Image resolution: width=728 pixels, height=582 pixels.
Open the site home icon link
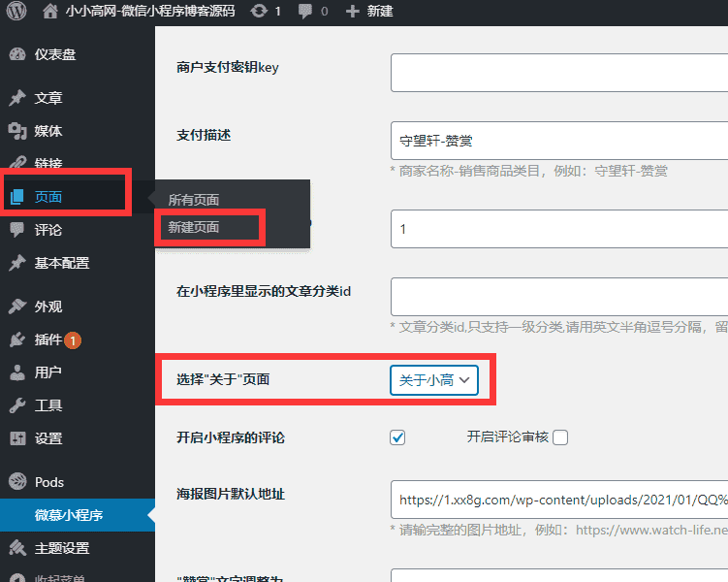click(50, 12)
